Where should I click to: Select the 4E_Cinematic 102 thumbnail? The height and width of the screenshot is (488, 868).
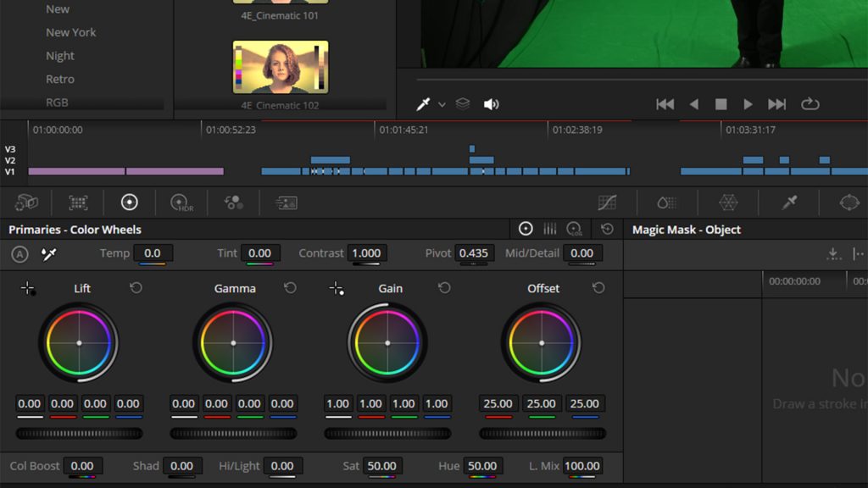coord(280,68)
